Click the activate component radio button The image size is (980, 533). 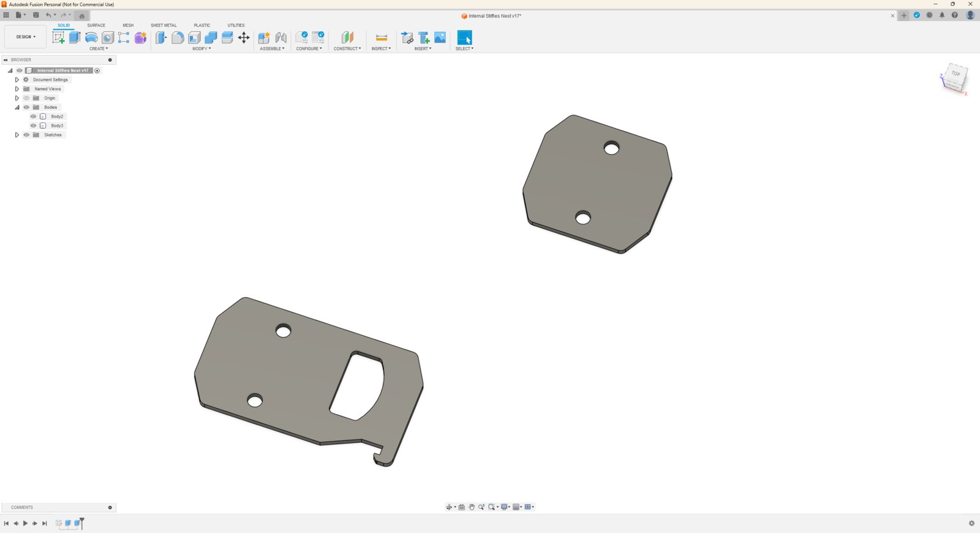(x=97, y=70)
